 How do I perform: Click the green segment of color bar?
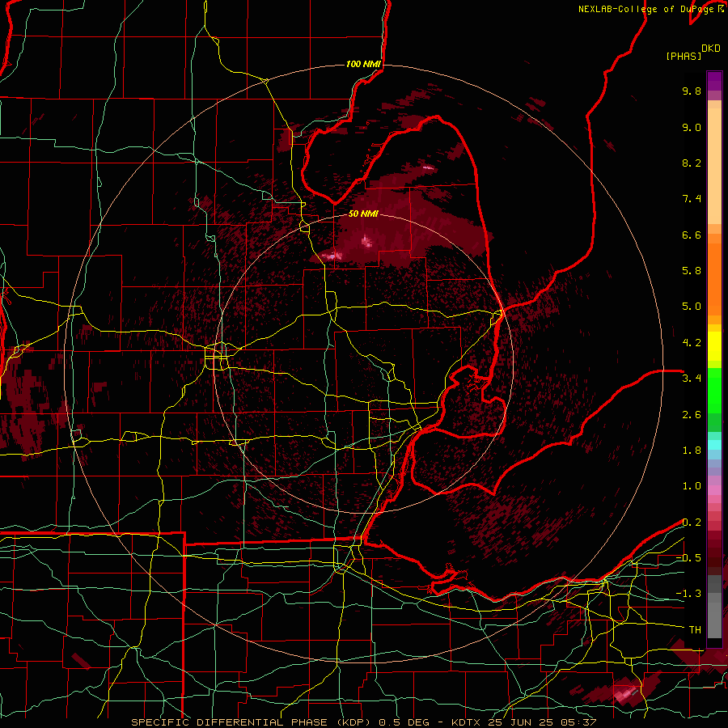pyautogui.click(x=714, y=400)
